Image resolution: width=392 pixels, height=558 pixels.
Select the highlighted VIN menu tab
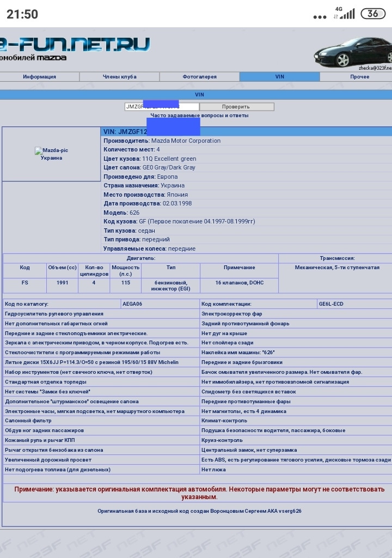pyautogui.click(x=280, y=76)
